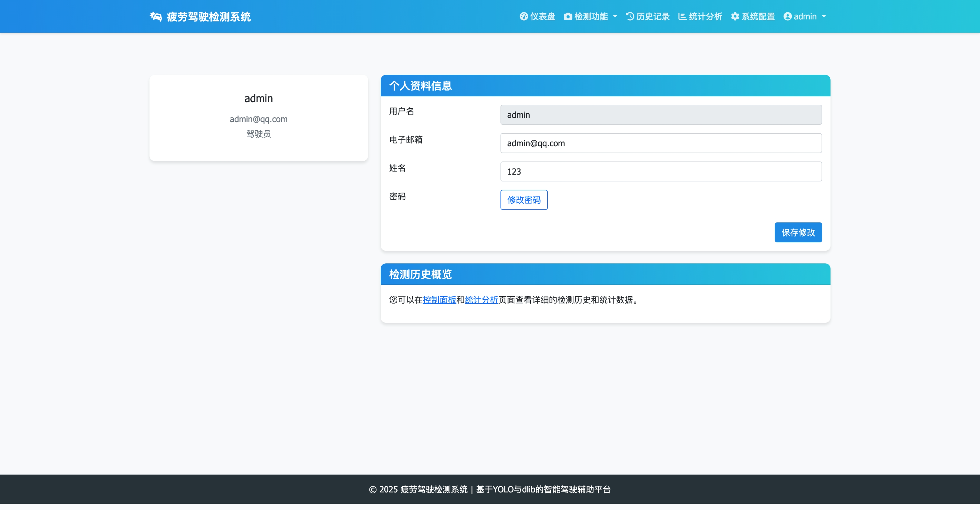Click the disabled 用户名 field

661,115
